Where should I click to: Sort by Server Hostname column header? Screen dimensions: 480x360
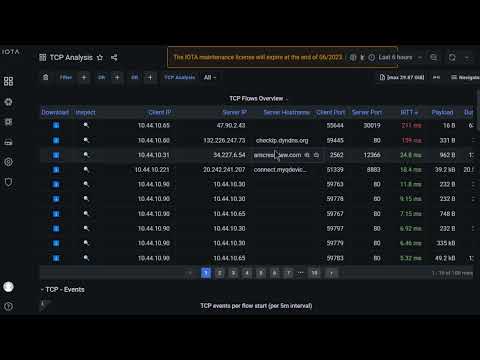pyautogui.click(x=287, y=112)
